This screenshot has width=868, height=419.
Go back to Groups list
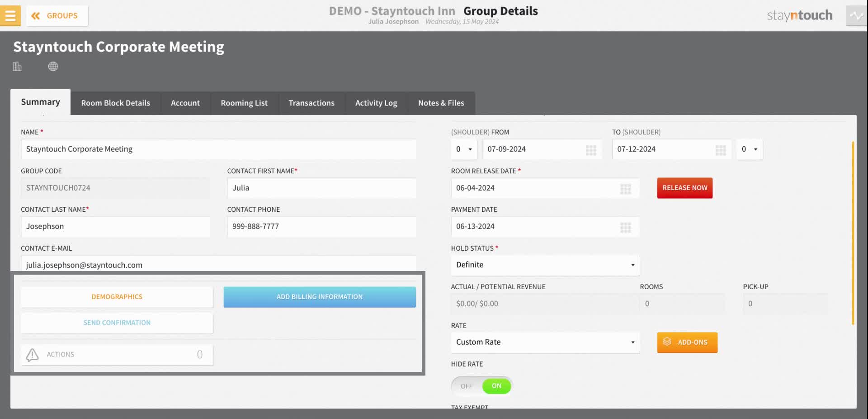click(x=57, y=16)
